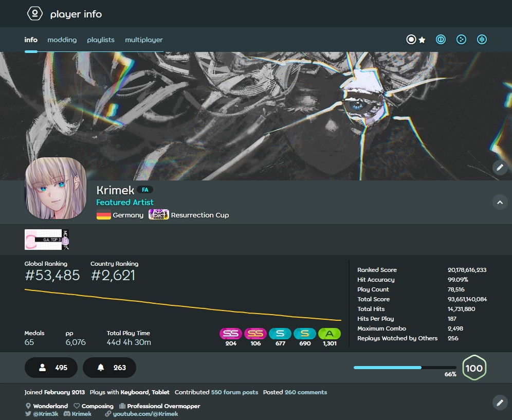The image size is (512, 420).
Task: Switch to the osu!mania mode icon
Action: pyautogui.click(x=482, y=40)
